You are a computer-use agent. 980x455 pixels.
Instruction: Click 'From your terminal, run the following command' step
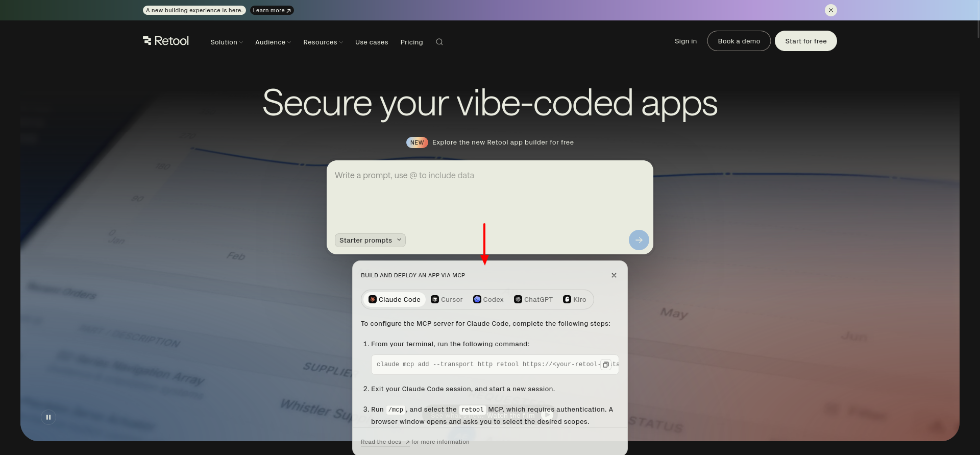(450, 344)
